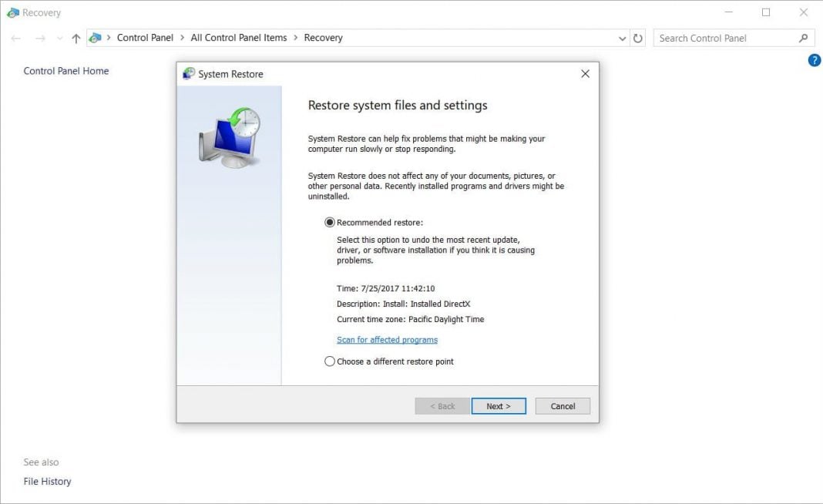
Task: Open File History from See also
Action: [47, 481]
